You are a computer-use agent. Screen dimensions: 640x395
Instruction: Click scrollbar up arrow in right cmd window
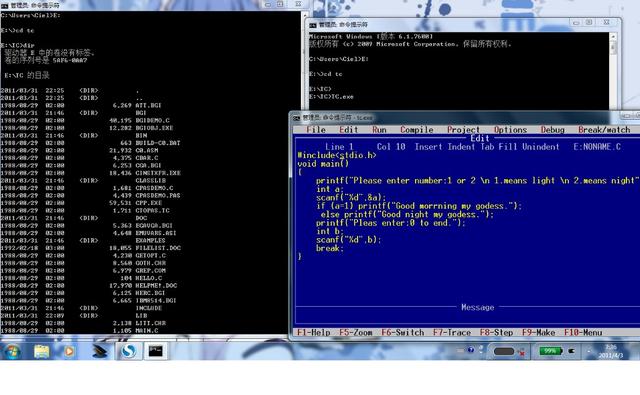(613, 37)
